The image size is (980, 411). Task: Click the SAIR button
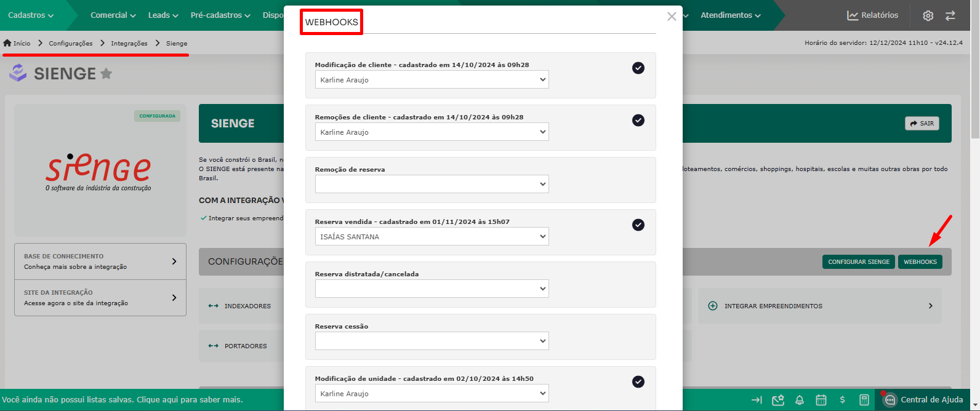(x=922, y=123)
